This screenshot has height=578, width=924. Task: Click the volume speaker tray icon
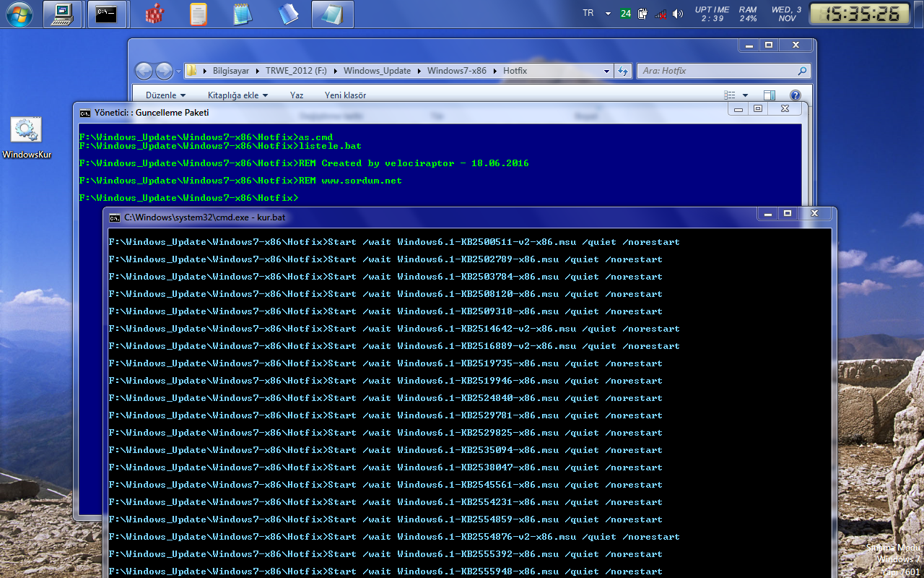click(677, 14)
